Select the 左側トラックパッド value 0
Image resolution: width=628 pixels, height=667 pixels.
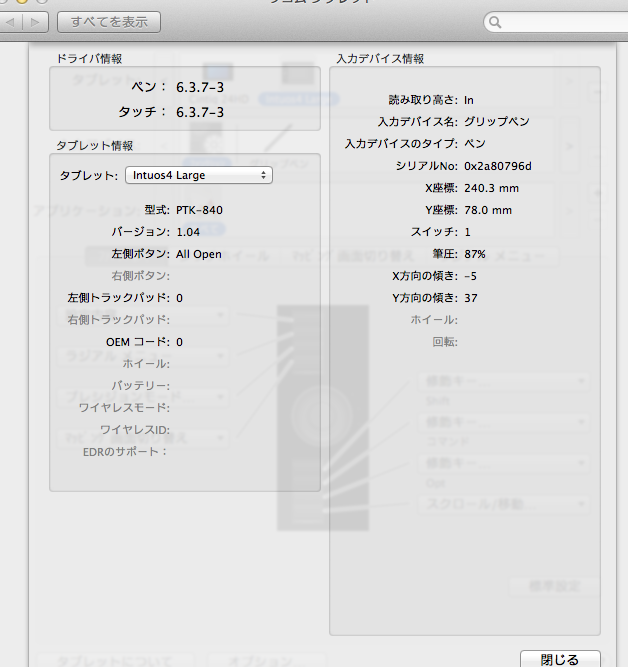tap(179, 298)
